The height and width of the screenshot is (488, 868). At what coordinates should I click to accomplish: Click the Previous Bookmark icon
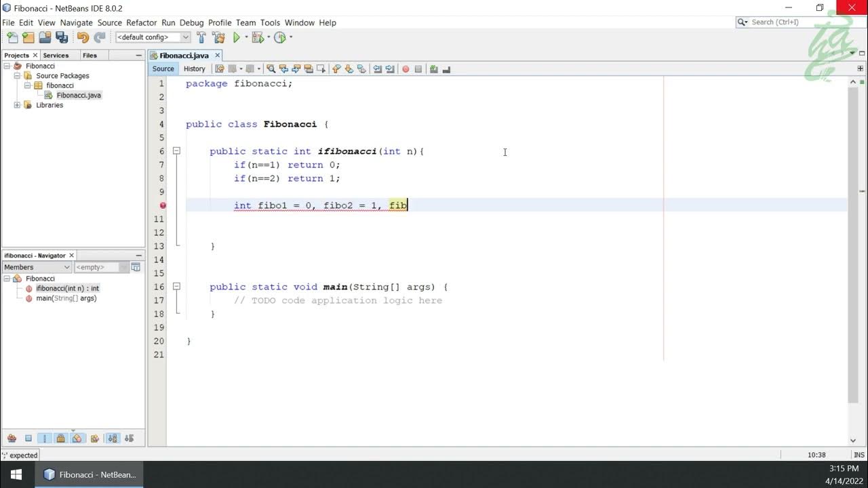click(336, 68)
